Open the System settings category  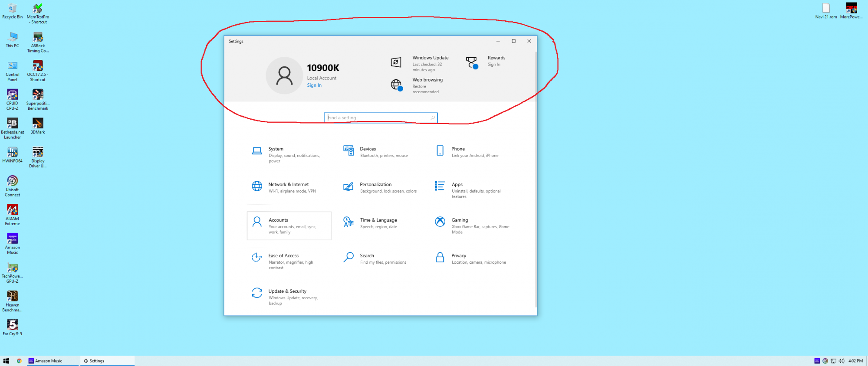(x=289, y=154)
